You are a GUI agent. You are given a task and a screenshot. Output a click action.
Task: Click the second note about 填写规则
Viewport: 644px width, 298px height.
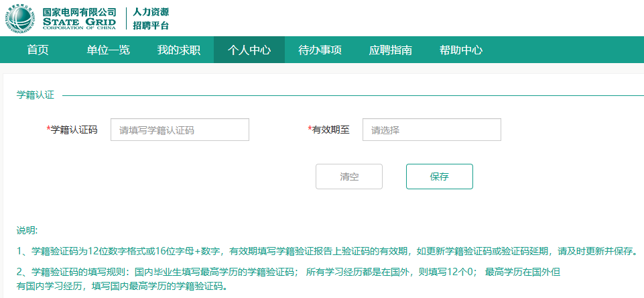click(288, 272)
